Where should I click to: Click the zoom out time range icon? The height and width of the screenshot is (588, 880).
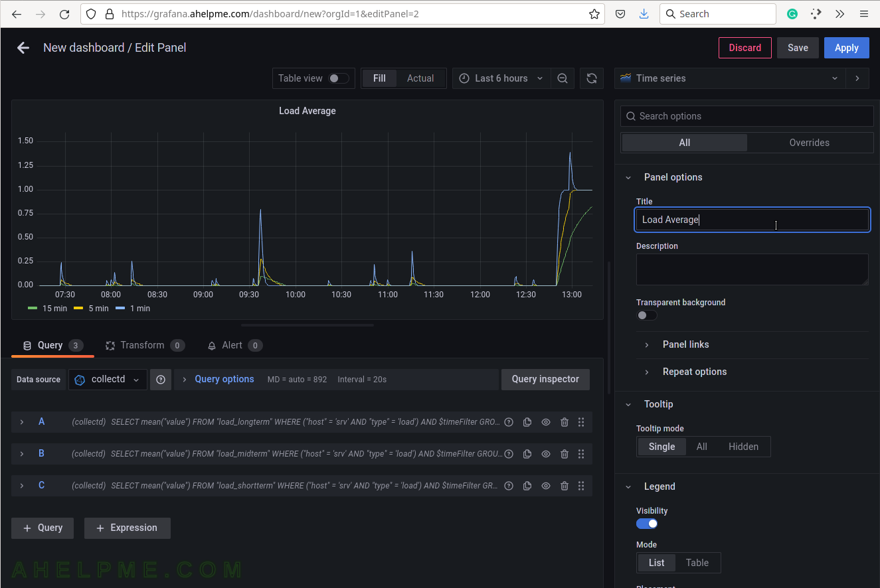pyautogui.click(x=563, y=78)
